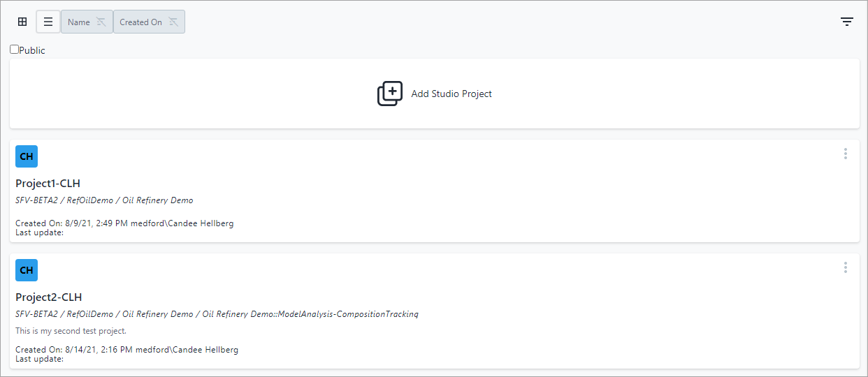The width and height of the screenshot is (868, 377).
Task: Clear the Created On sort icon
Action: click(x=173, y=22)
